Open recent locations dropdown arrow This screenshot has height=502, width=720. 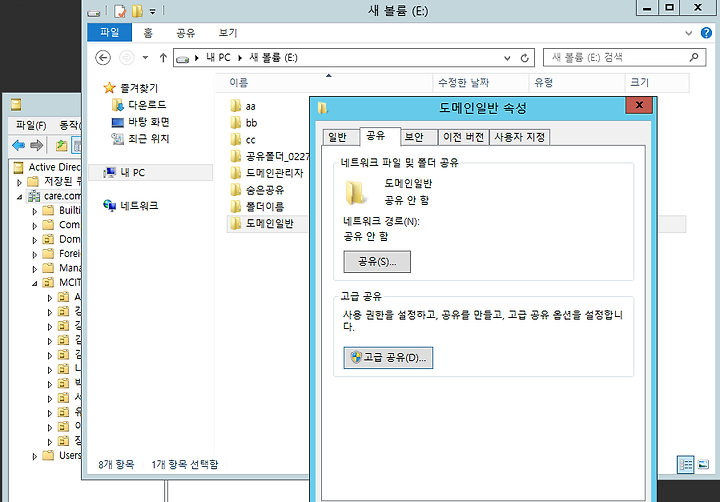pos(145,58)
